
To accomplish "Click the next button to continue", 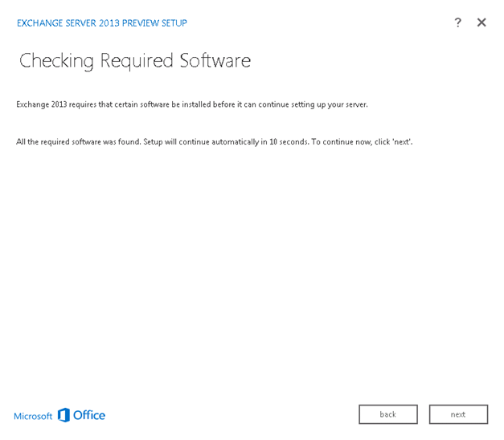I will (x=458, y=414).
